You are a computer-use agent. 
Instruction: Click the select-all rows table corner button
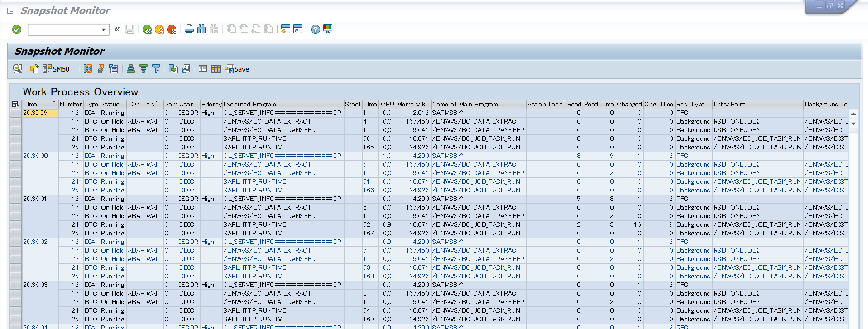[16, 104]
